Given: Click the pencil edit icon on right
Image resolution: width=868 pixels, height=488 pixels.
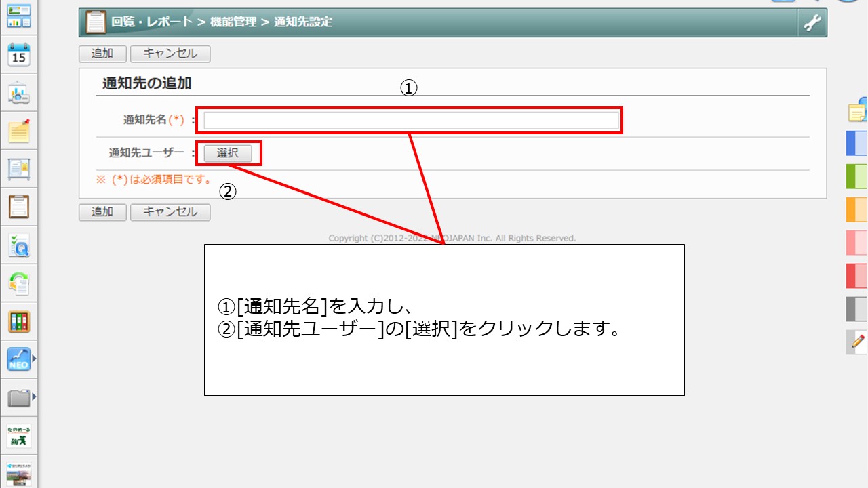Looking at the screenshot, I should coord(858,341).
